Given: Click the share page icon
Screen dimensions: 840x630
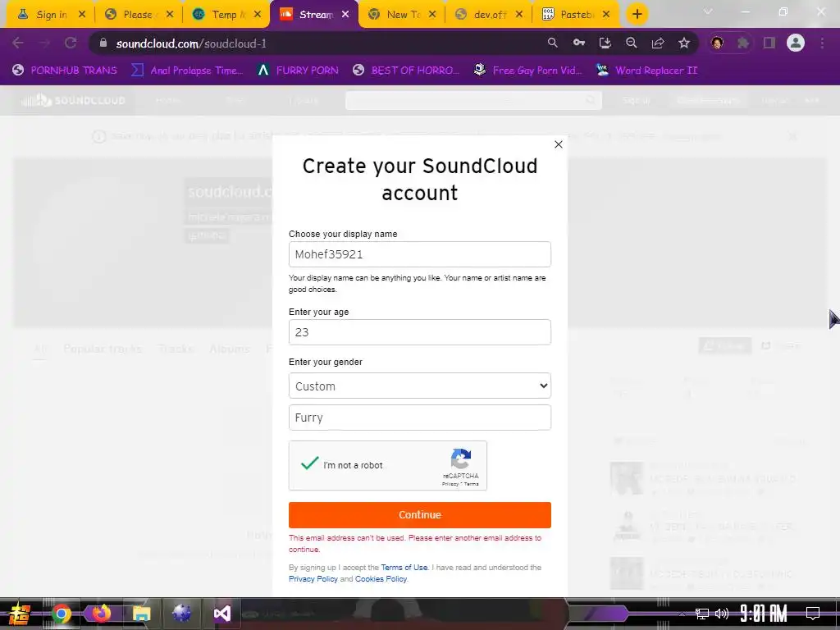Looking at the screenshot, I should coord(658,43).
